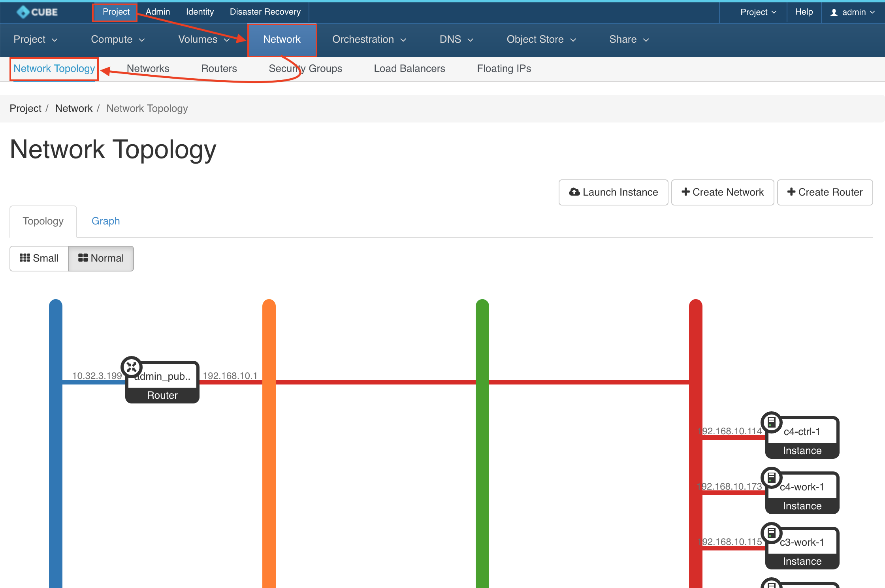Expand the Object Store menu dropdown
Image resolution: width=885 pixels, height=588 pixels.
pos(541,40)
